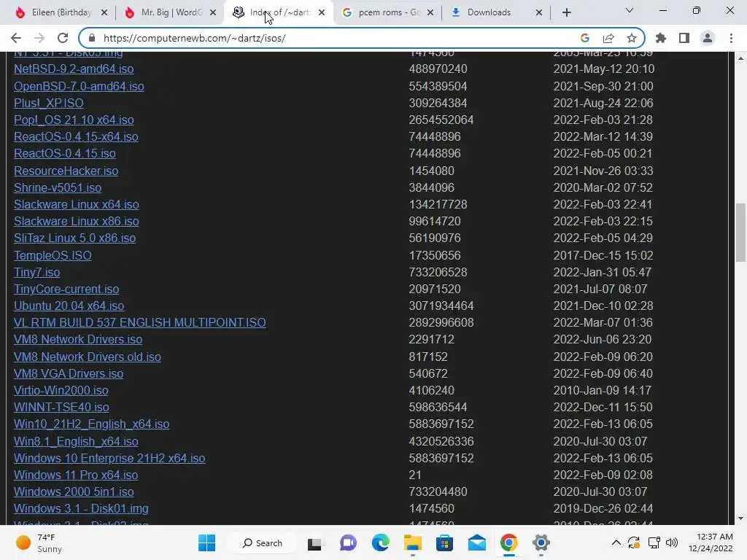
Task: Open Windows 3.1 - Disk01.img link
Action: click(x=81, y=508)
